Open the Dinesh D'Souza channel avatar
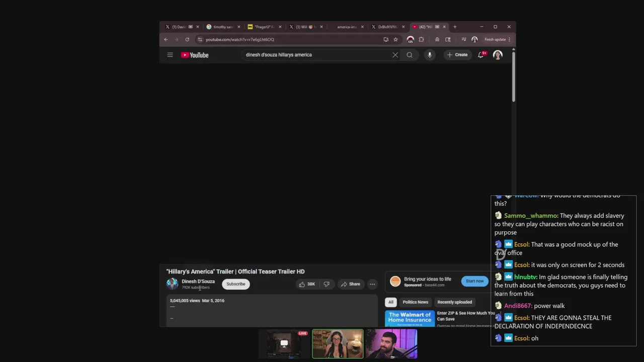This screenshot has width=644, height=362. coord(172,284)
